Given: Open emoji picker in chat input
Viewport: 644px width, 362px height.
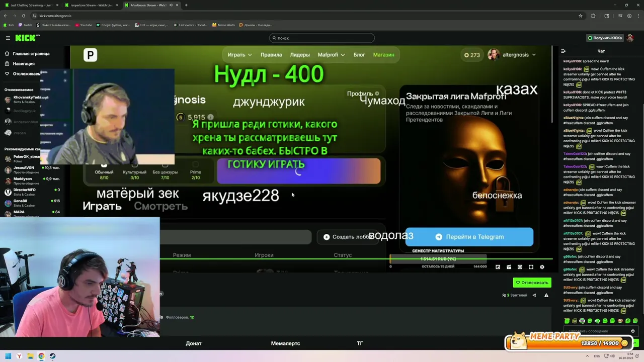Looking at the screenshot, I should click(633, 331).
